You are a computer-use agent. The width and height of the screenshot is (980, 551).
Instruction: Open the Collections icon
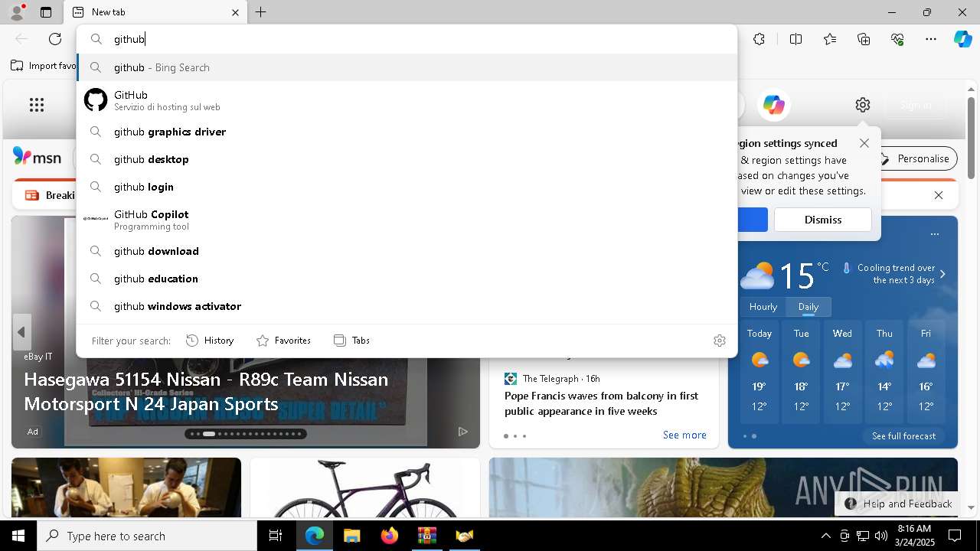point(864,39)
